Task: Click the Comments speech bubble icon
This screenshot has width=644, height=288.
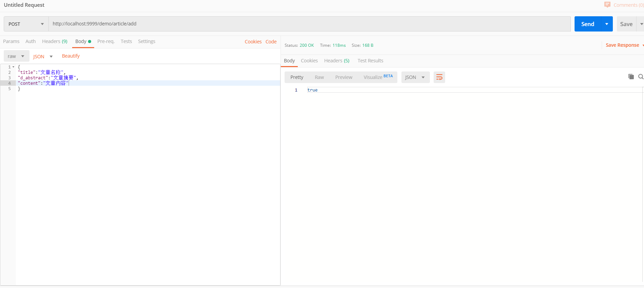Action: (607, 5)
